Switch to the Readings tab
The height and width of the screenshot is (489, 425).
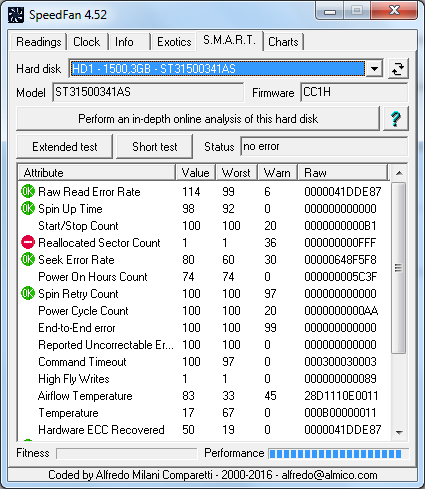click(x=39, y=42)
